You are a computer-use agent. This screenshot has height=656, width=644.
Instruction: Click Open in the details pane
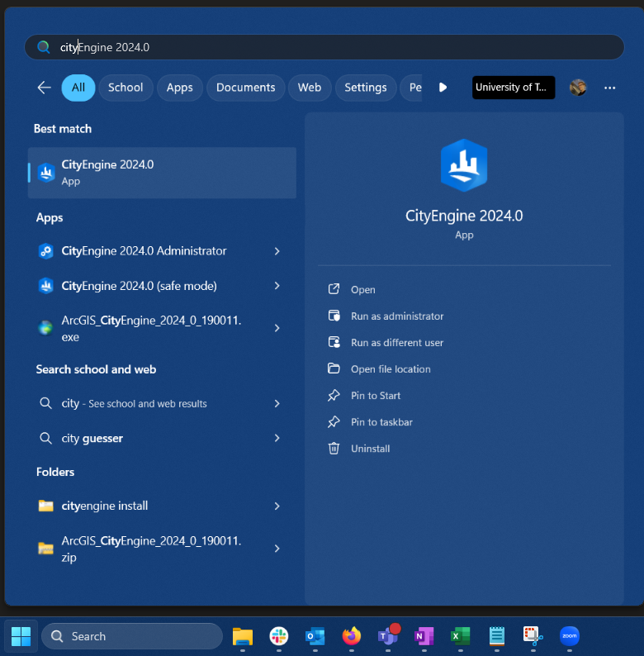click(x=362, y=289)
